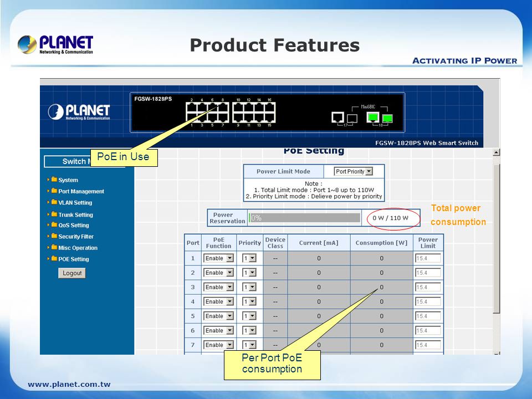Open Priority dropdown for port 4
Viewport: 532px width, 399px height.
tap(249, 301)
